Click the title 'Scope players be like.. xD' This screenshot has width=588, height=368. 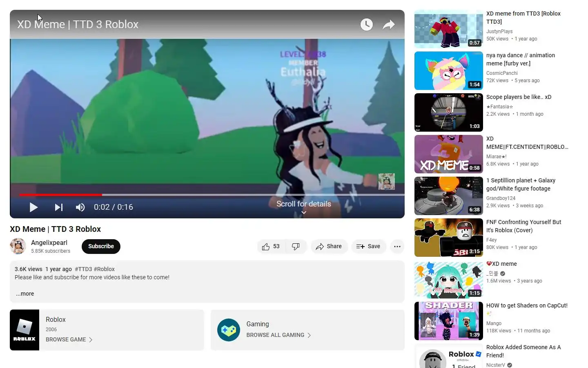click(x=519, y=97)
